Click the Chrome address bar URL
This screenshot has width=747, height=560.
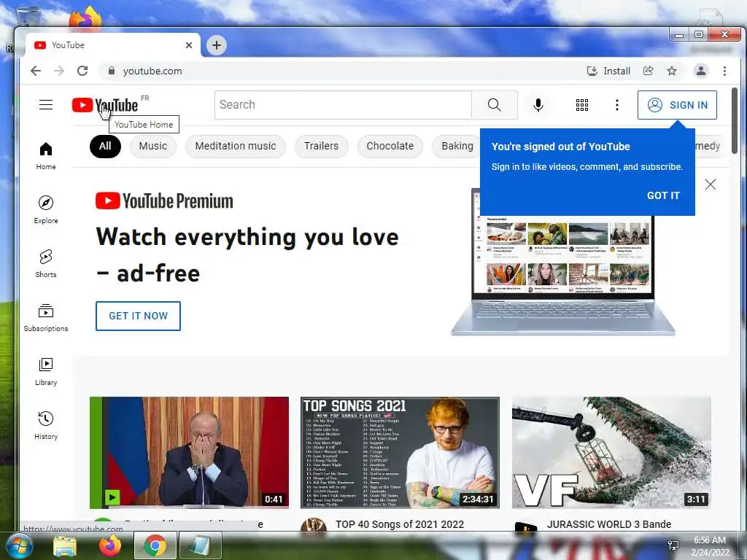152,71
